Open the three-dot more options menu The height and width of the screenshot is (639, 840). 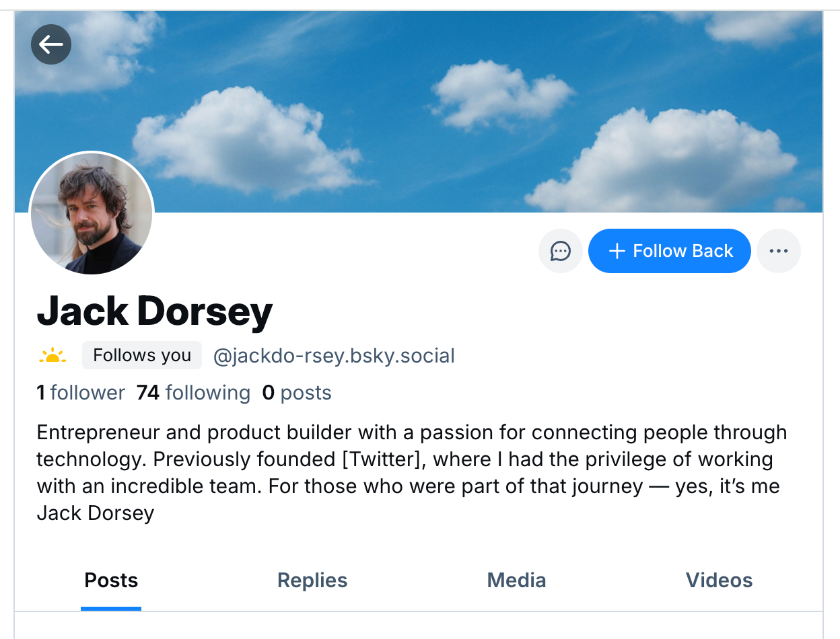(x=779, y=251)
